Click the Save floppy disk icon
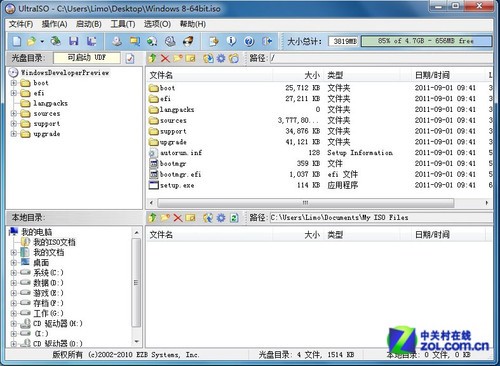500x366 pixels. tap(74, 41)
